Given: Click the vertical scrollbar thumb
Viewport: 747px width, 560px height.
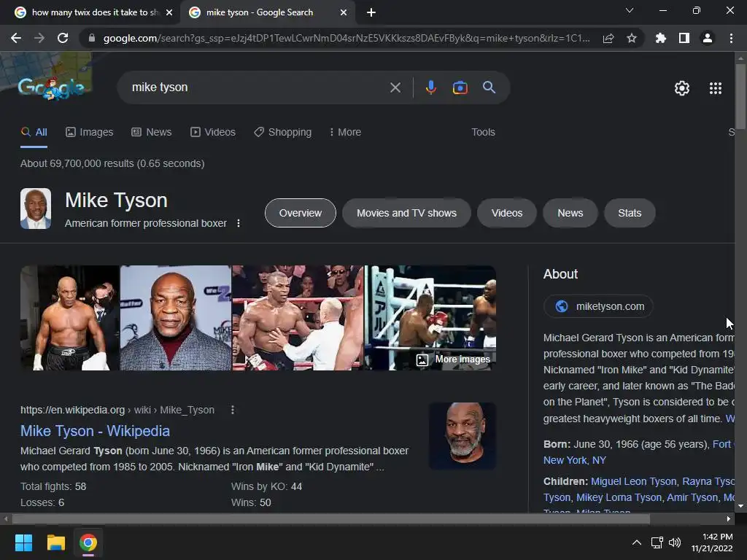Looking at the screenshot, I should [740, 96].
